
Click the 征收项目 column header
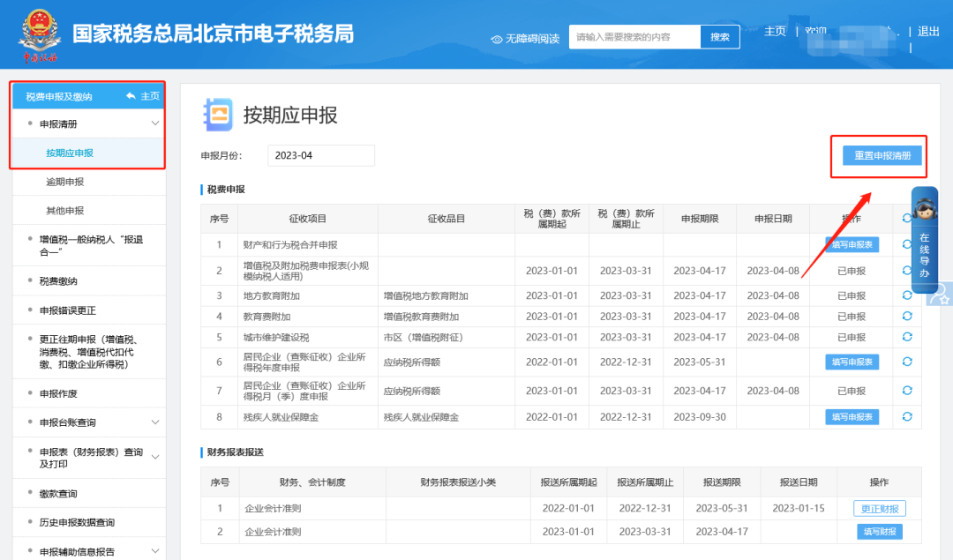point(308,219)
